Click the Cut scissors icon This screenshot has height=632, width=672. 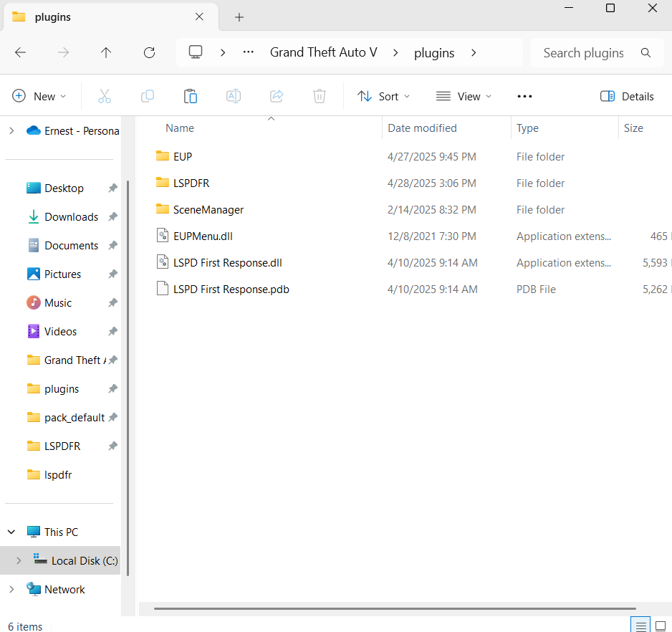coord(105,96)
